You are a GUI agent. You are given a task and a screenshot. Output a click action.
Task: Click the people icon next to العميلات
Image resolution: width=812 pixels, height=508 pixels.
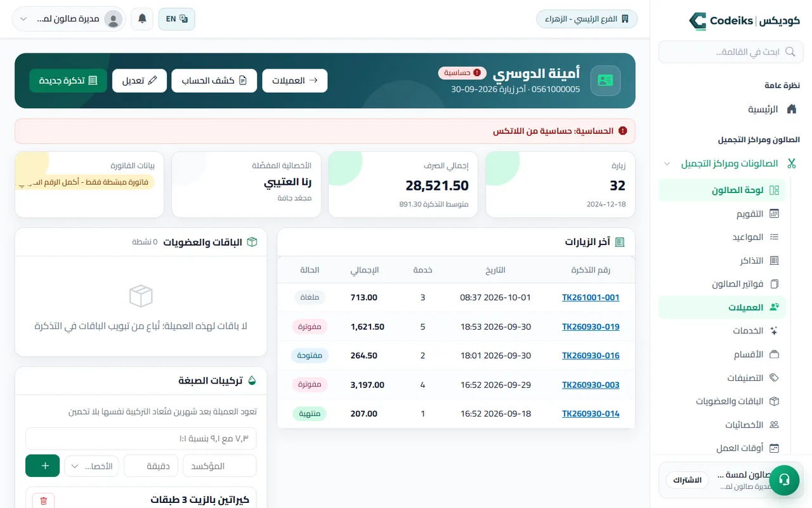pos(774,307)
